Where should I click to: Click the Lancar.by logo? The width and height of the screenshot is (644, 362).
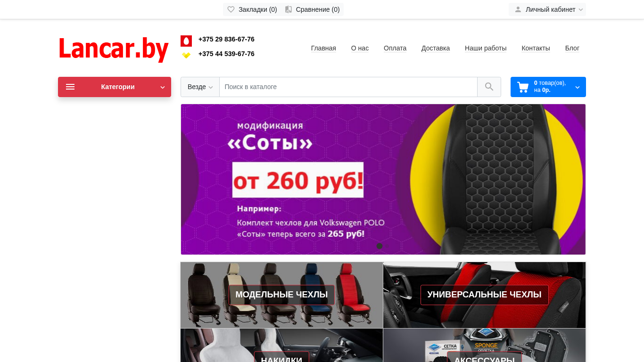tap(114, 49)
